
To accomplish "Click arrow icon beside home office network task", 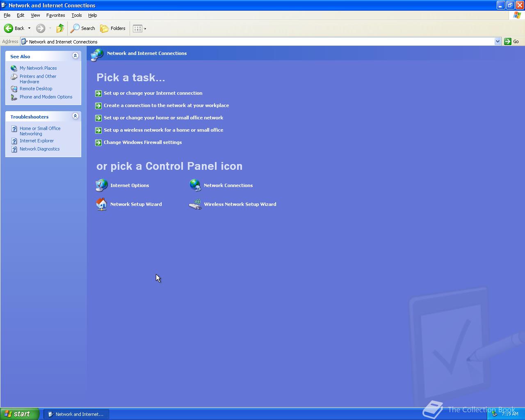I will pyautogui.click(x=98, y=118).
